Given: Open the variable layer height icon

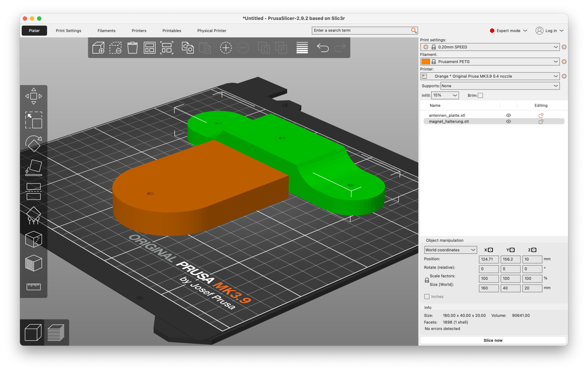Looking at the screenshot, I should (x=302, y=48).
